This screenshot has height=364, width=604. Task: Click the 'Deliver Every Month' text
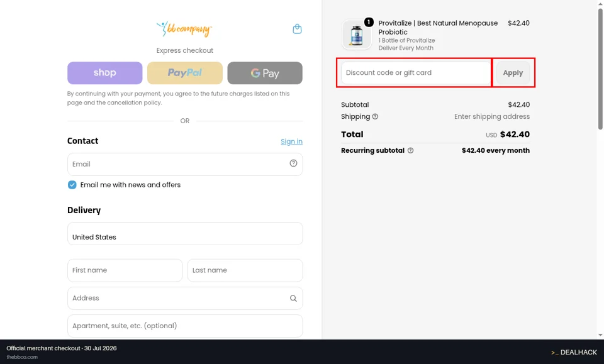[406, 48]
